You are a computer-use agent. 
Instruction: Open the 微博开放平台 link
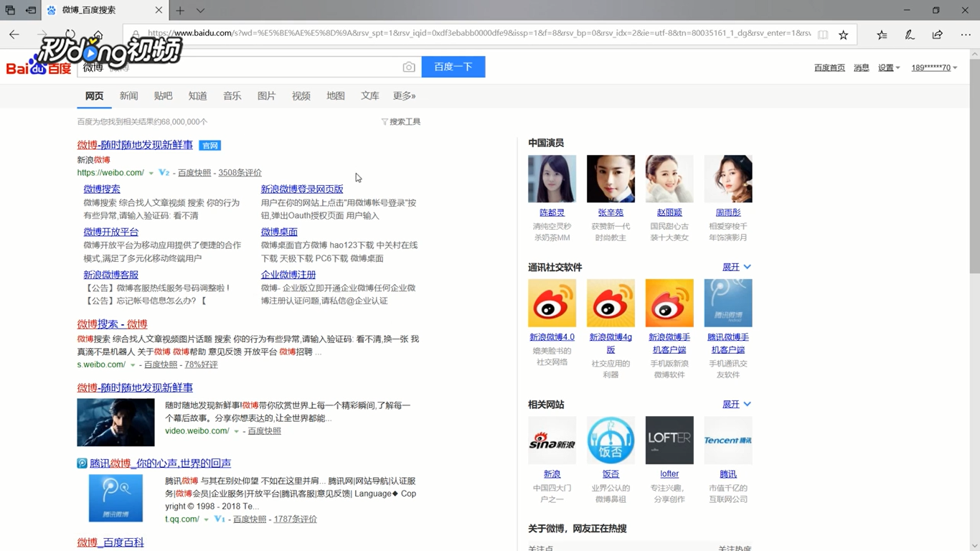click(x=110, y=232)
